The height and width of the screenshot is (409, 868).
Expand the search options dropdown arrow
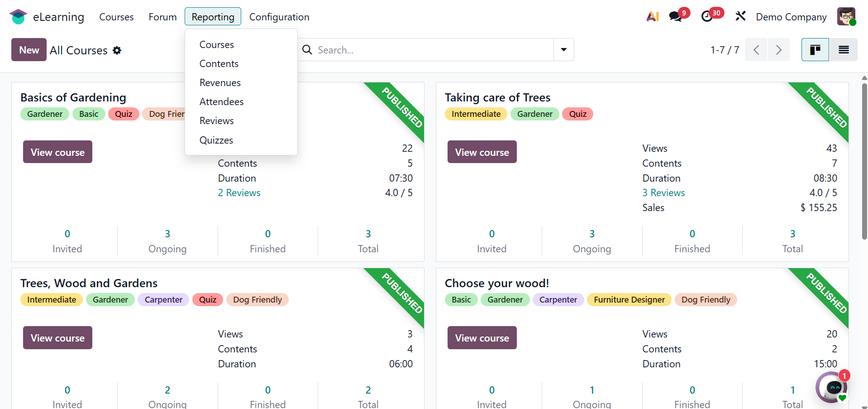563,50
